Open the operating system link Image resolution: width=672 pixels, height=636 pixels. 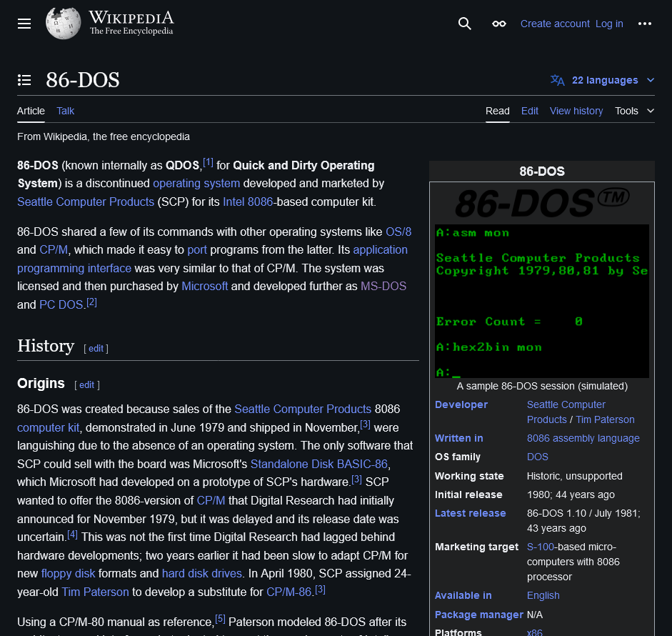pos(196,184)
